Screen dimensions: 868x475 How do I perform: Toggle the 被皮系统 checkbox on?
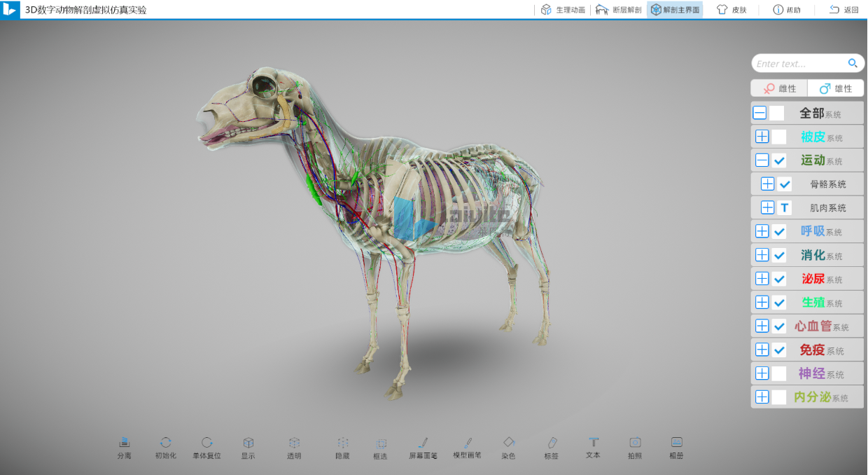click(x=779, y=137)
